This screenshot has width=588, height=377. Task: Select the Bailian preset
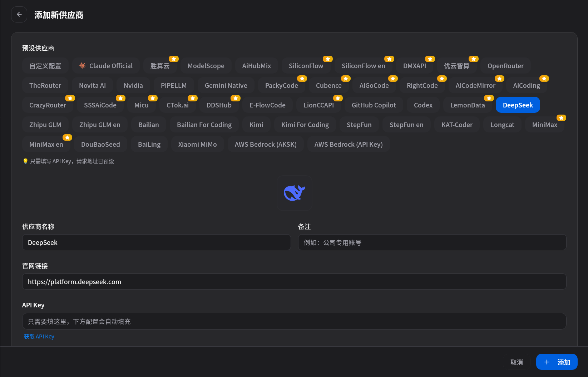(149, 125)
